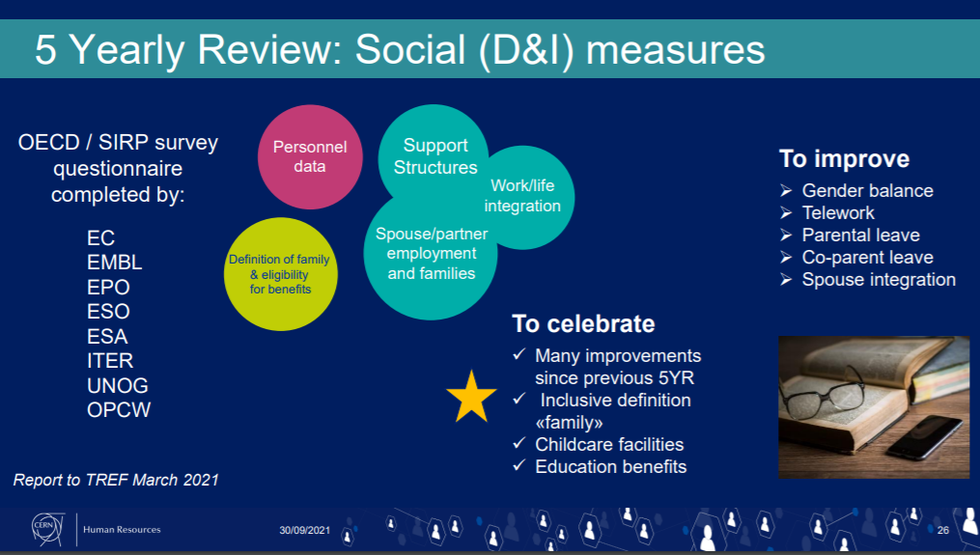The width and height of the screenshot is (980, 555).
Task: Click the 30/09/2021 date in footer
Action: [x=305, y=530]
